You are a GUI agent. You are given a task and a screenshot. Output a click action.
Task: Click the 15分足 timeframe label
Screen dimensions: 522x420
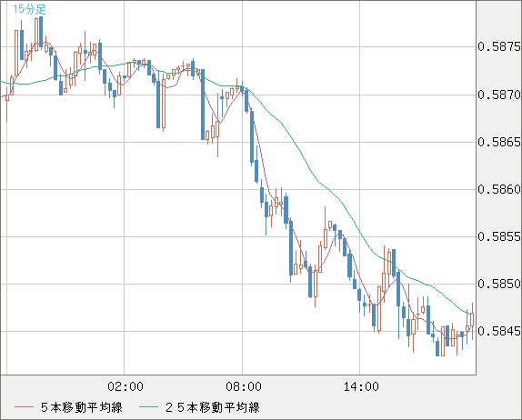[x=29, y=9]
